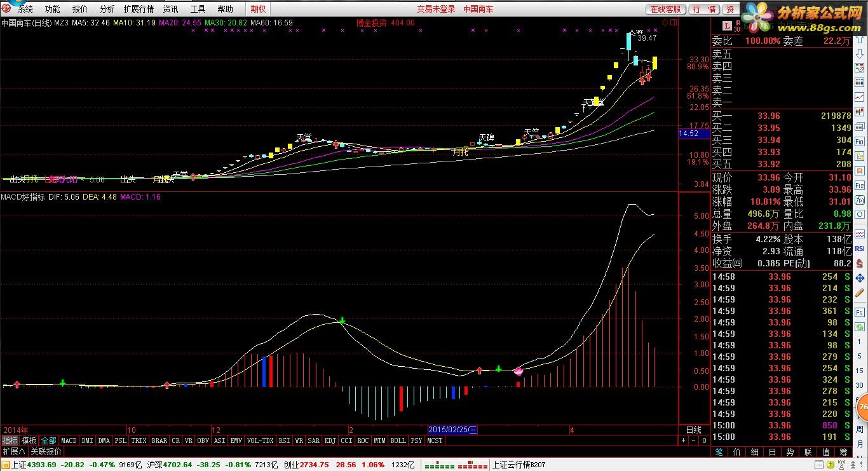Open the 系统 menu
The image size is (868, 471).
click(25, 9)
